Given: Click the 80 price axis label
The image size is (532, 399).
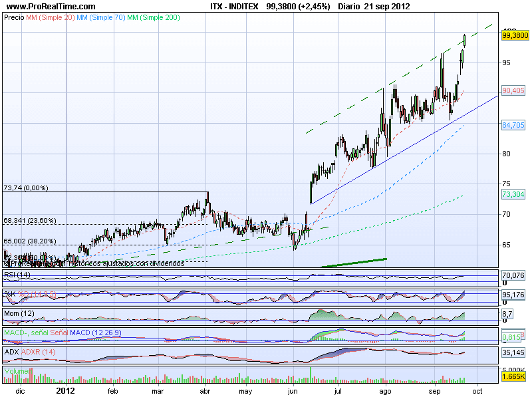Looking at the screenshot, I should coord(506,154).
